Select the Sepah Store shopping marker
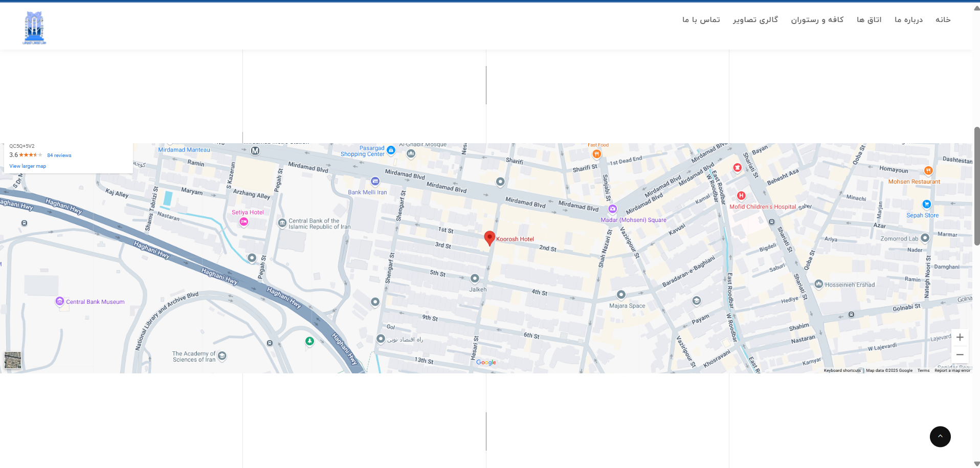The height and width of the screenshot is (468, 980). click(x=926, y=204)
